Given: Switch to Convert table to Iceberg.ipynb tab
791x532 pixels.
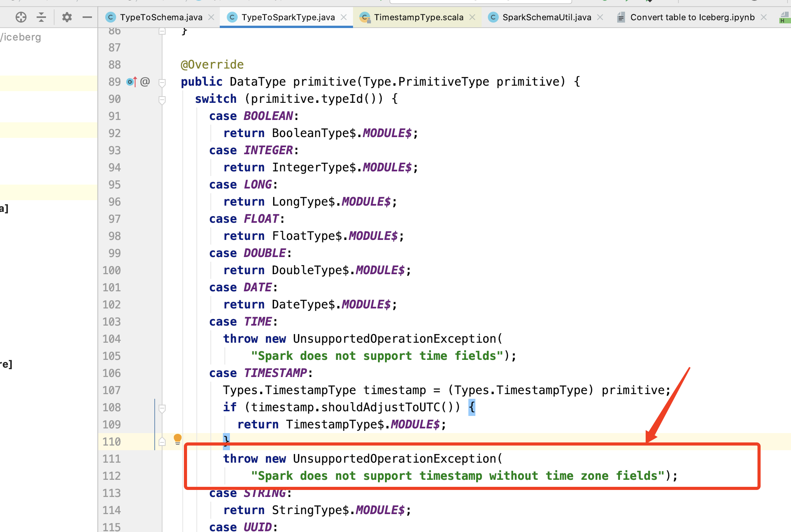Looking at the screenshot, I should [x=692, y=17].
